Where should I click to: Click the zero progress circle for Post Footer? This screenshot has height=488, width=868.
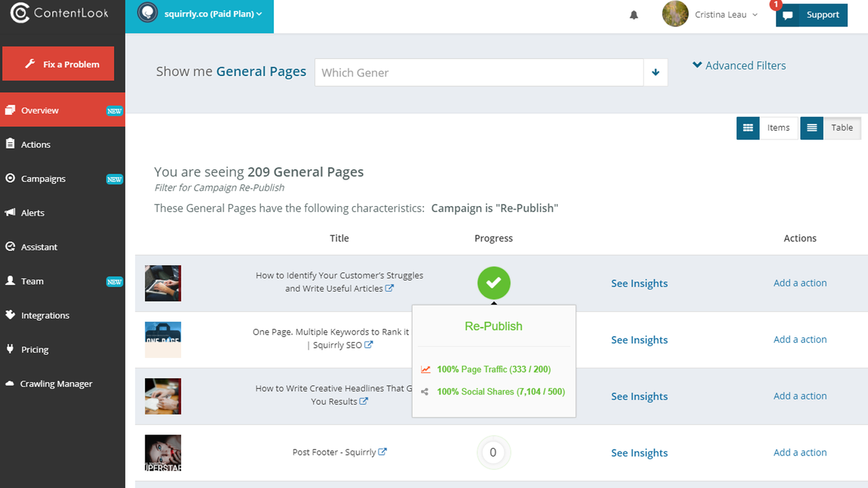[x=493, y=453]
